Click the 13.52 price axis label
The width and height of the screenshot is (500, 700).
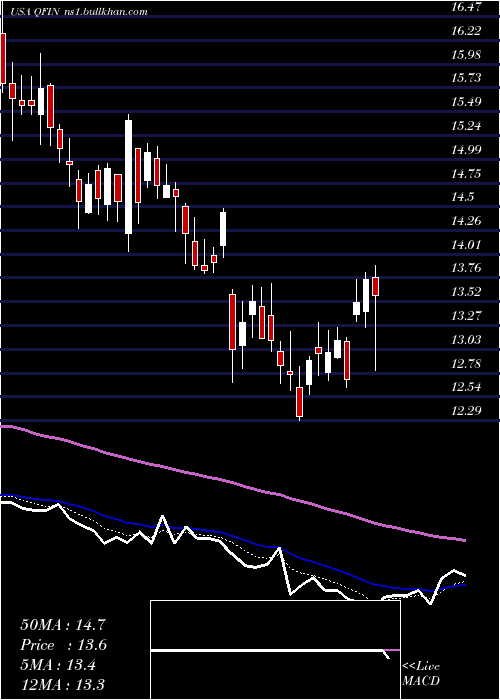467,292
